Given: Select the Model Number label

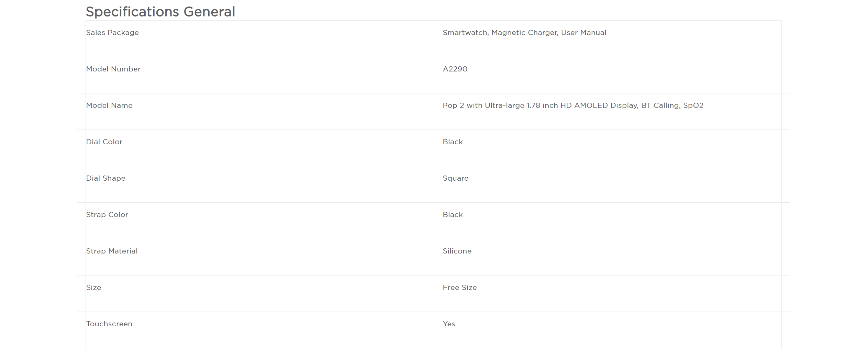Looking at the screenshot, I should pos(113,69).
